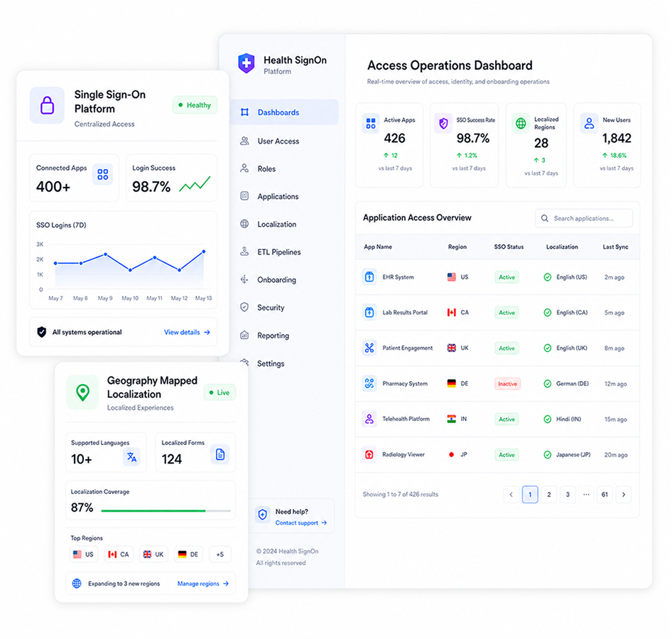Click the Localized Forms document icon
This screenshot has height=639, width=672.
tap(220, 454)
